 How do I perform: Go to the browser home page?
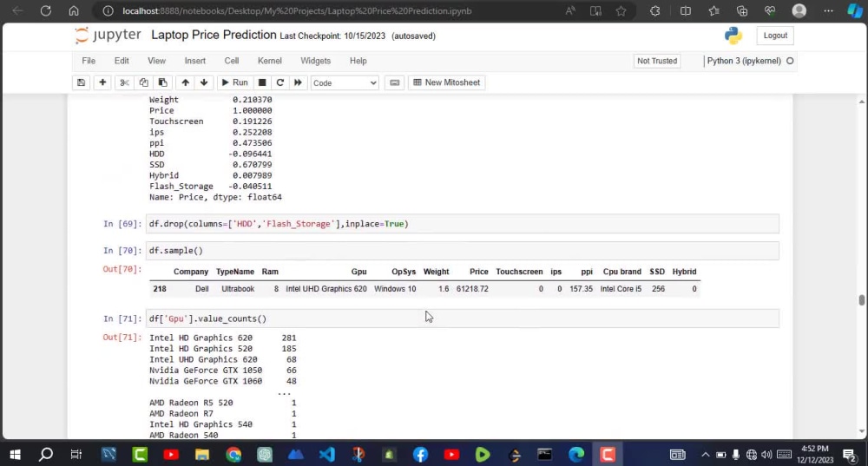[73, 10]
